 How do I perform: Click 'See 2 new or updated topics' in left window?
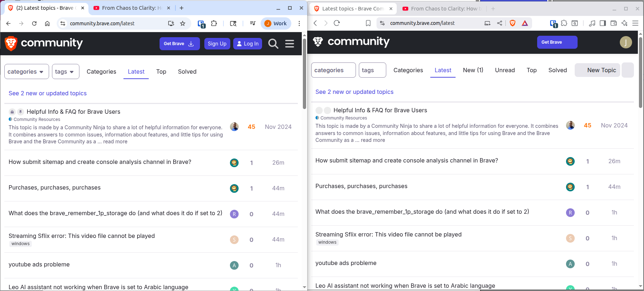point(48,93)
